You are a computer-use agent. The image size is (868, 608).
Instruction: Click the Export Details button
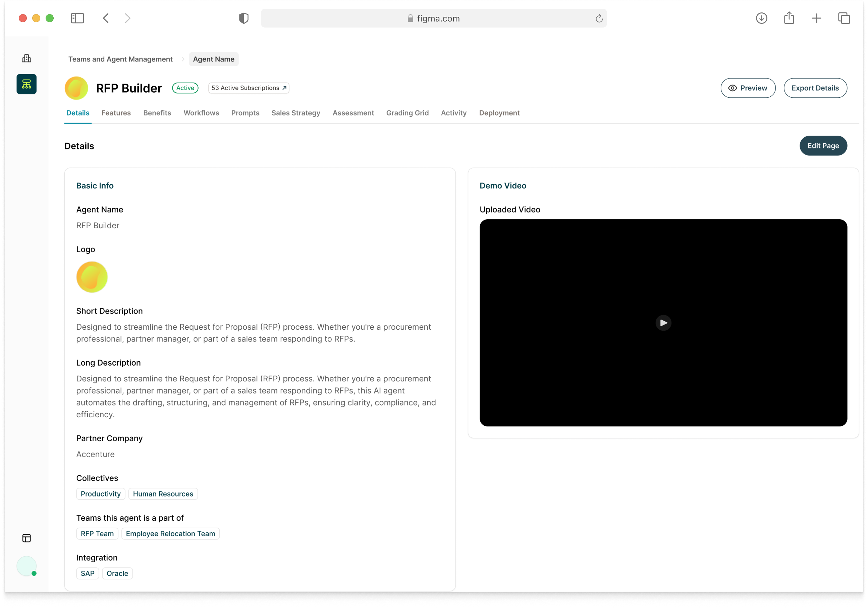[x=815, y=88]
